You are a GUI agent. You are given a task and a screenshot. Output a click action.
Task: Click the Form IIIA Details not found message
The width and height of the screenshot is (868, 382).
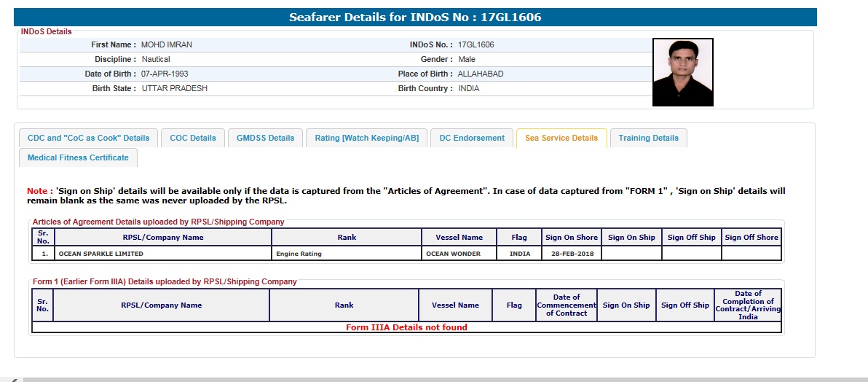tap(406, 327)
